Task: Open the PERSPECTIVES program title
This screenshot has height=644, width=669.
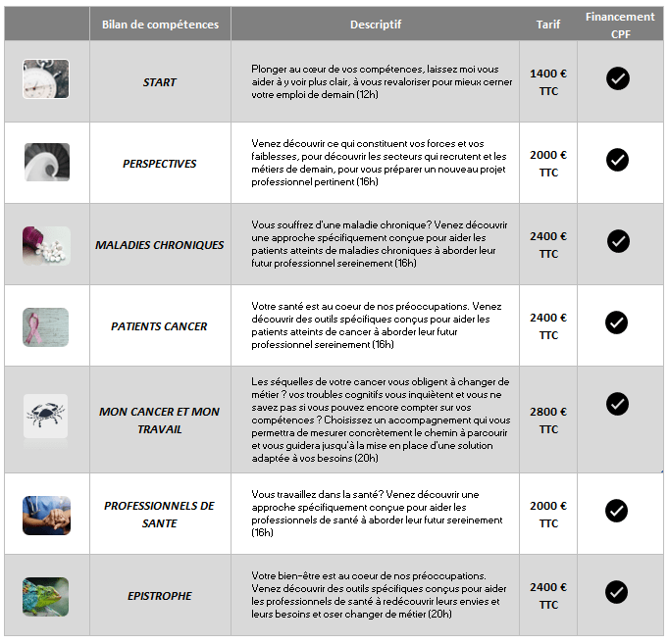Action: pyautogui.click(x=160, y=164)
